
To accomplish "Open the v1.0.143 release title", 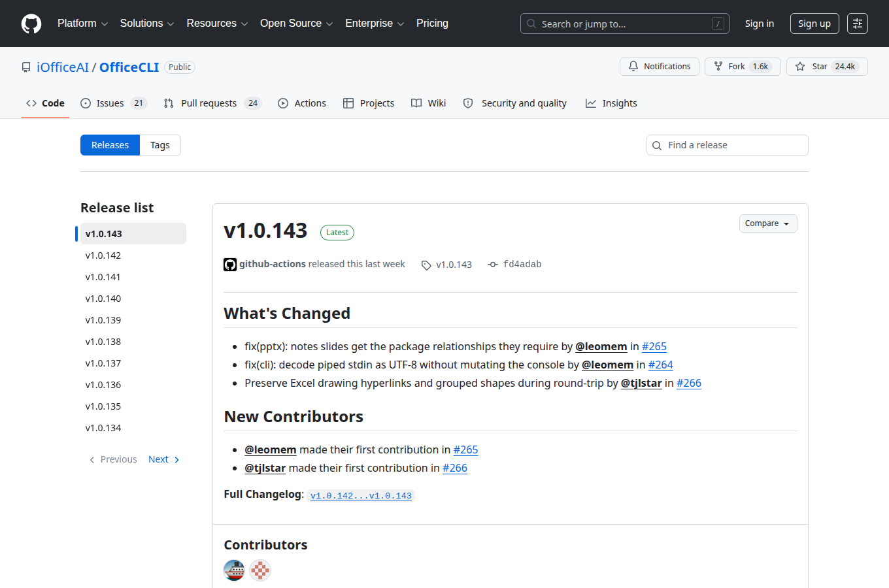I will (265, 231).
